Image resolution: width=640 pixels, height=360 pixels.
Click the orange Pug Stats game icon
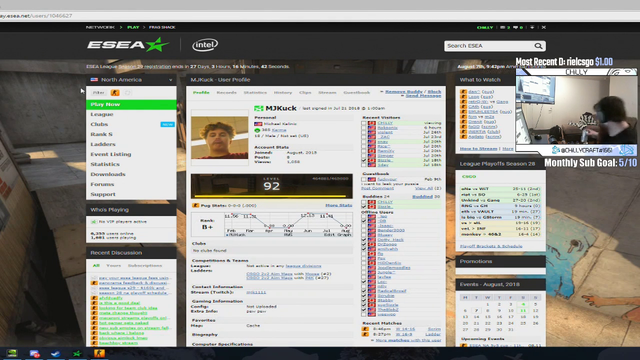coord(196,205)
